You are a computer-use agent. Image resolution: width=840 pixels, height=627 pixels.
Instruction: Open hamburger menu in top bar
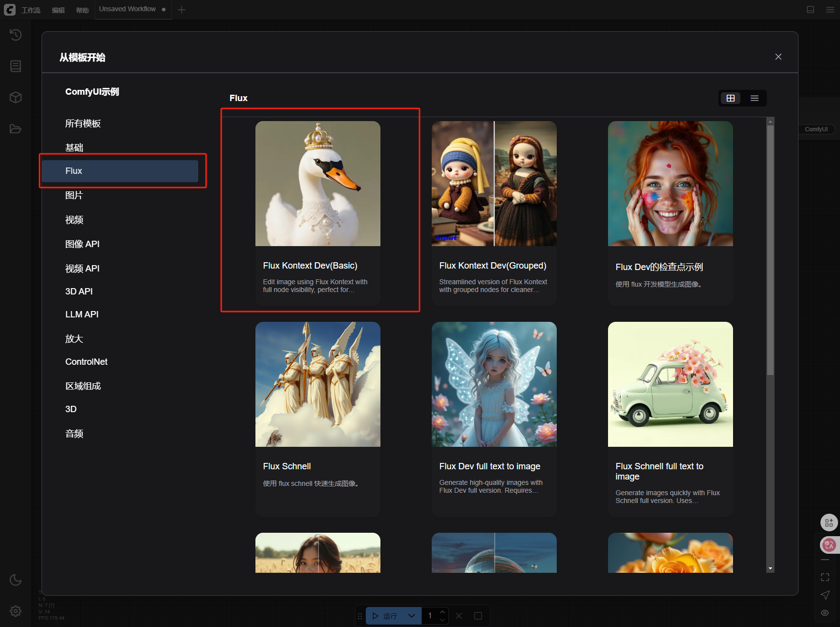point(830,10)
